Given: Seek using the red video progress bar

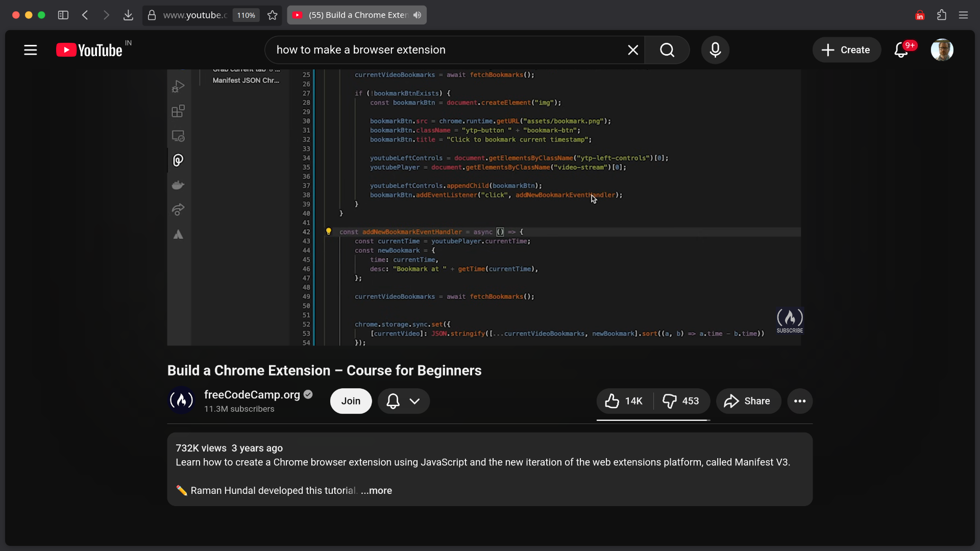Looking at the screenshot, I should [652, 421].
